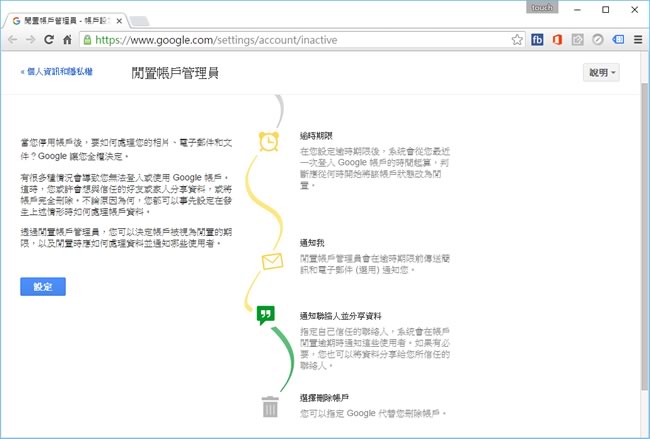Reload the page with the refresh icon
650x439 pixels.
(x=49, y=40)
